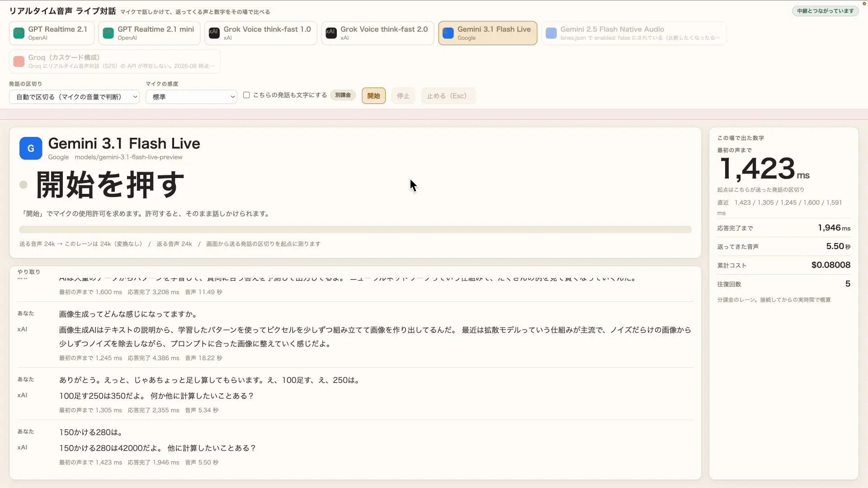The image size is (868, 488).
Task: Click the 別課金 badge
Action: click(343, 95)
